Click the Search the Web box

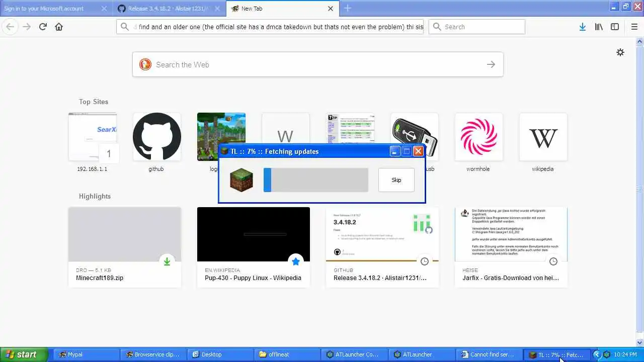coord(318,64)
